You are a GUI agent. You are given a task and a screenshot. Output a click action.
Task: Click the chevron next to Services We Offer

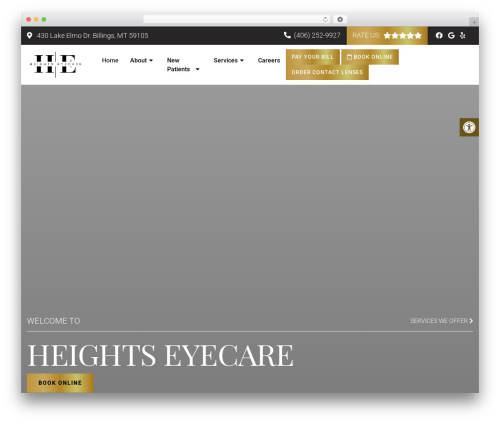pos(471,321)
